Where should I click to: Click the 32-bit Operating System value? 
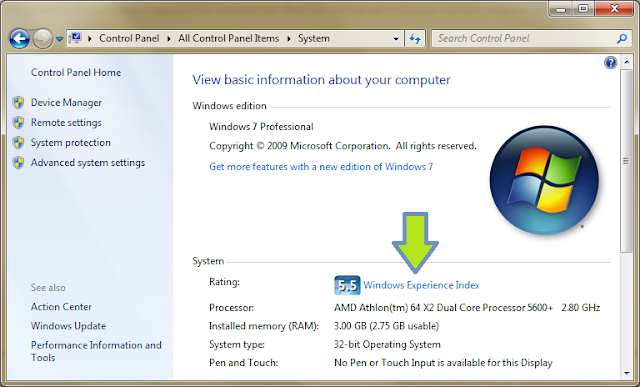[387, 344]
